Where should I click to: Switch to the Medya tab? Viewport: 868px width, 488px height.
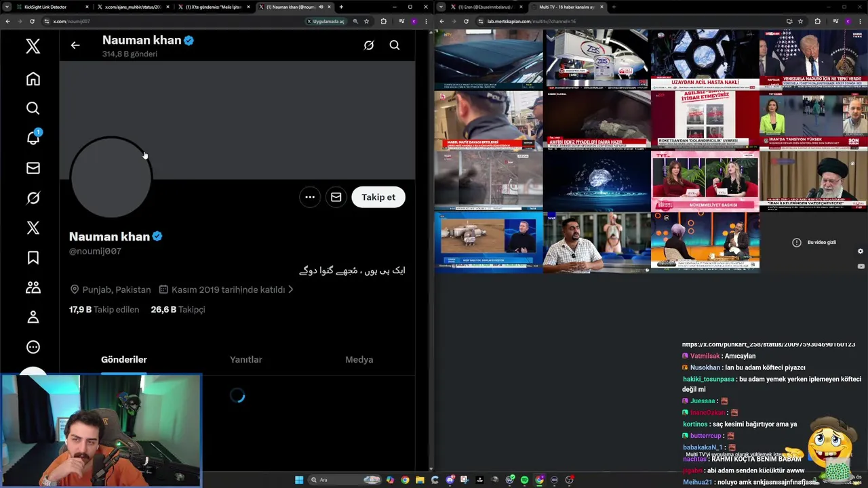pos(359,360)
